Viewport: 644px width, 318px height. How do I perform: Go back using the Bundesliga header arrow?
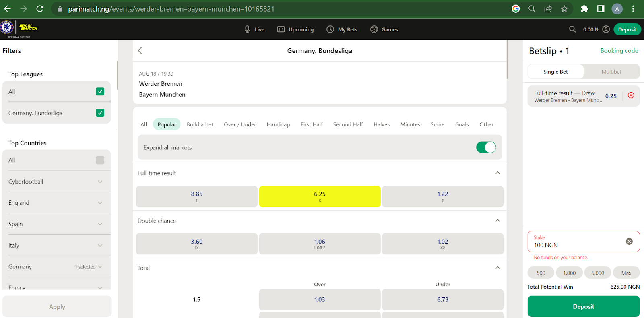point(140,50)
